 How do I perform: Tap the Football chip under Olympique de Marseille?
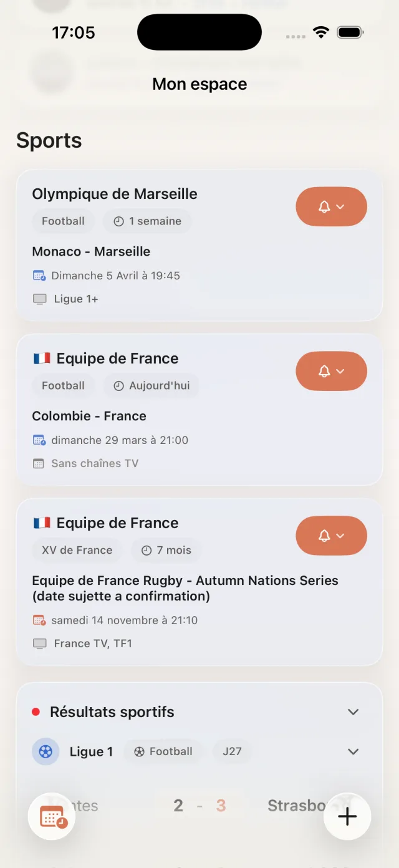click(62, 221)
